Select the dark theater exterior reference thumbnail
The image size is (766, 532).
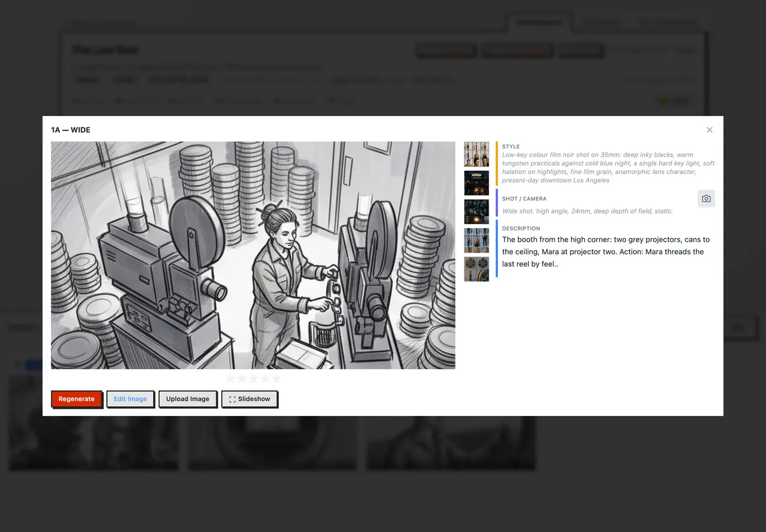click(476, 183)
